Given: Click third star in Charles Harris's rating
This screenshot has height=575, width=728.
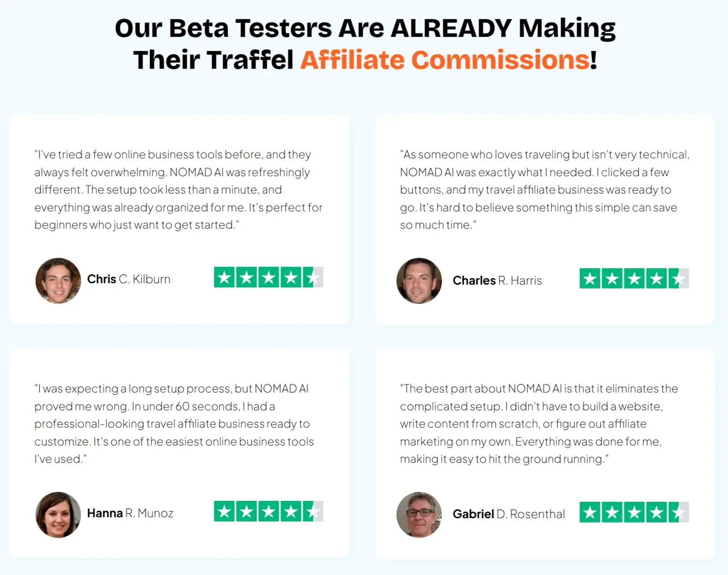Looking at the screenshot, I should click(634, 278).
